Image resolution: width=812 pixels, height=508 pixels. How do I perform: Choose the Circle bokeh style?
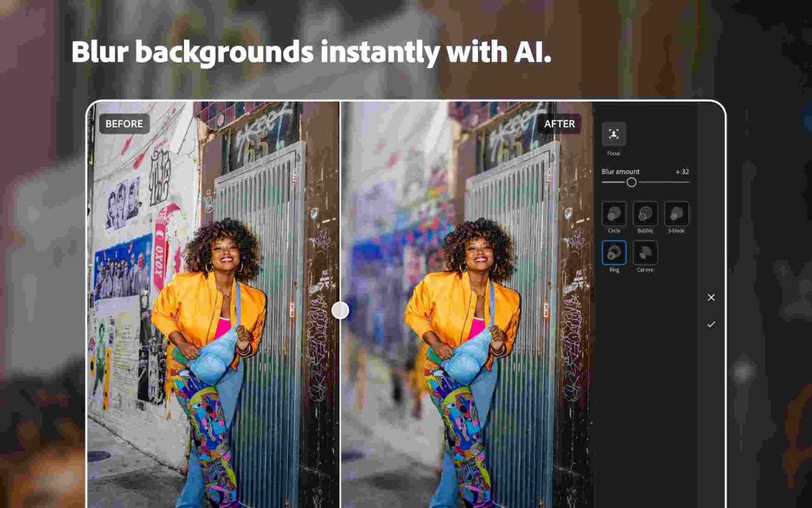point(614,213)
